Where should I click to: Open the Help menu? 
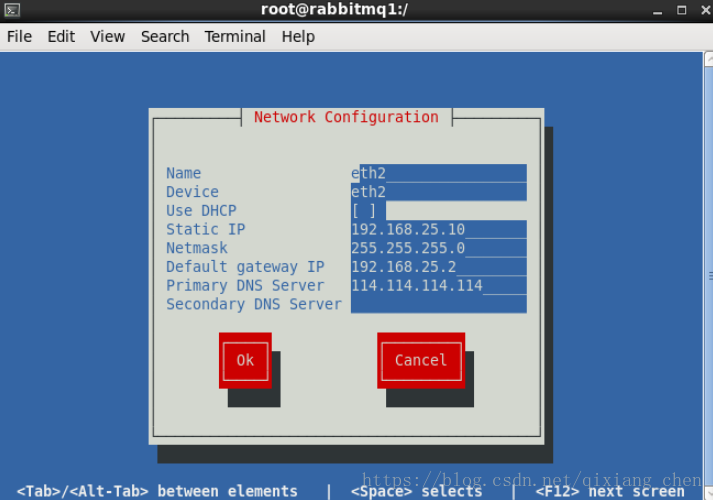[298, 36]
